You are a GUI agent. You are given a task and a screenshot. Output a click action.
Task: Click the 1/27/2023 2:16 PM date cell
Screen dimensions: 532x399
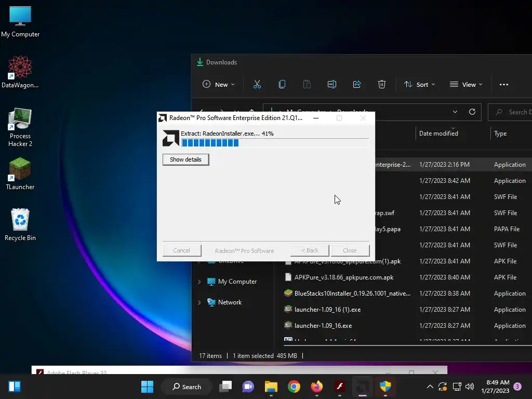point(445,165)
